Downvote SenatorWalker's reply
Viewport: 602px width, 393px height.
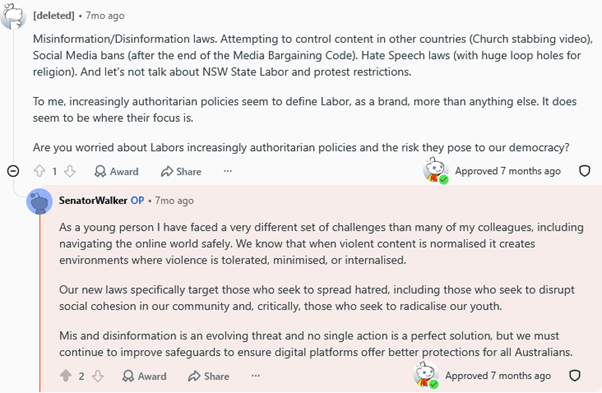[98, 376]
